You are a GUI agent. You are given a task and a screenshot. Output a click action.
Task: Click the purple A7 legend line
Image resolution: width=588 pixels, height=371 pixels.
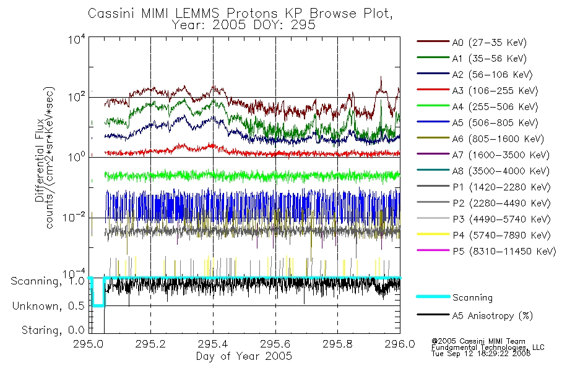click(433, 153)
